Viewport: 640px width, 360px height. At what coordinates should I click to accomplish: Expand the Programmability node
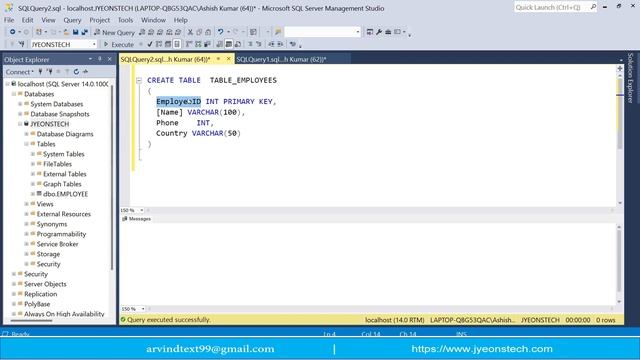pyautogui.click(x=27, y=234)
